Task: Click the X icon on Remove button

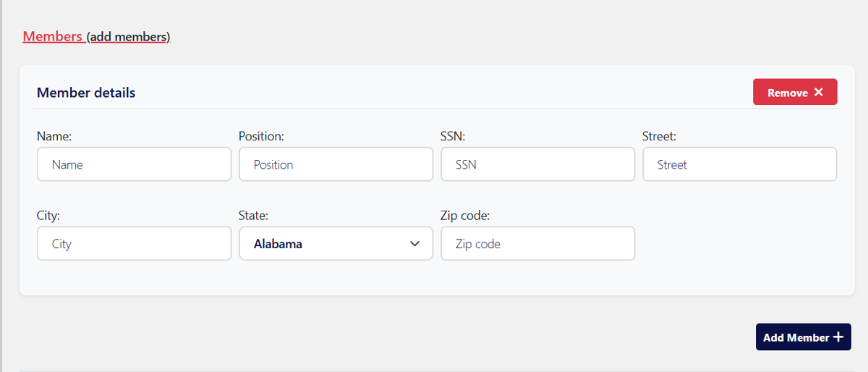Action: point(819,92)
